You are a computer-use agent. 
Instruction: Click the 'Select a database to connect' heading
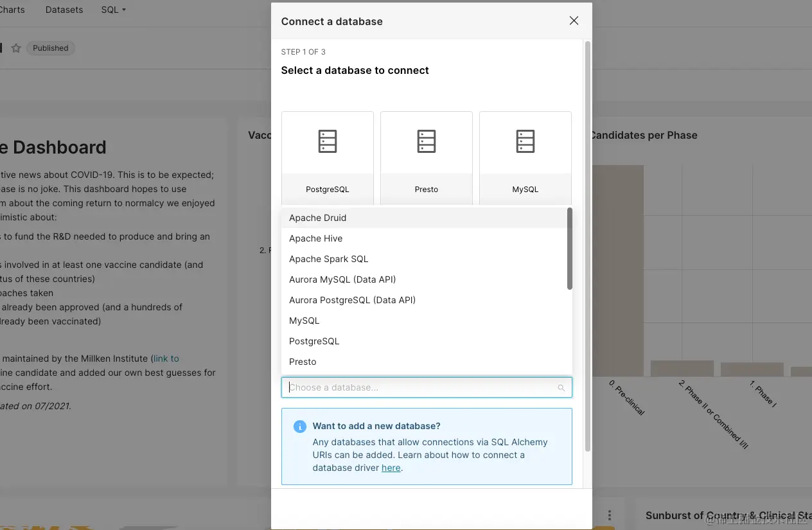tap(355, 70)
